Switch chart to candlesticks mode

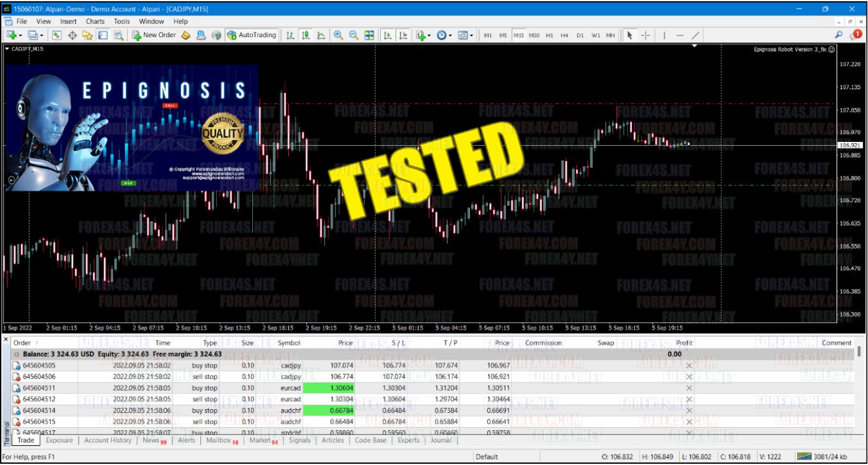305,35
